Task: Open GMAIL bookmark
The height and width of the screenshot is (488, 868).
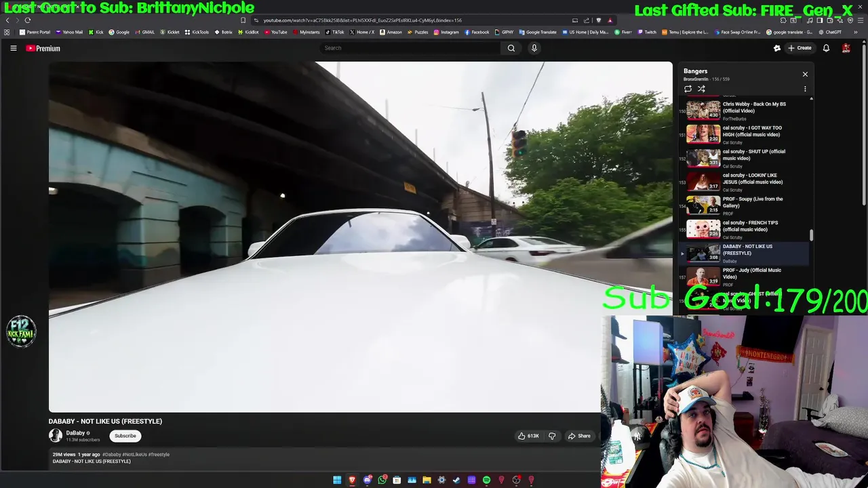Action: tap(144, 32)
